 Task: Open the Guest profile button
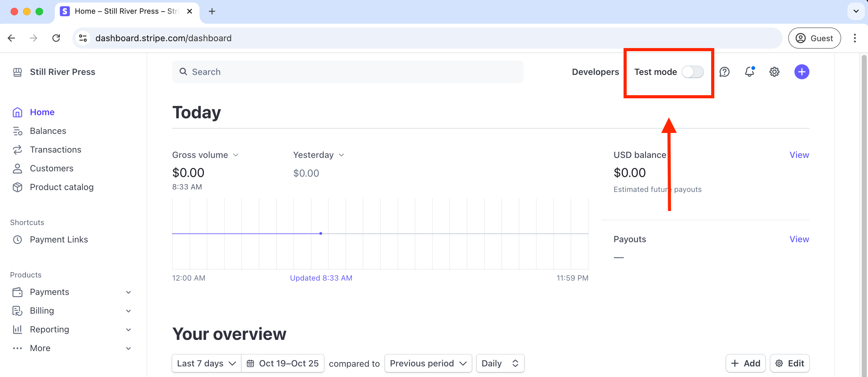(814, 38)
